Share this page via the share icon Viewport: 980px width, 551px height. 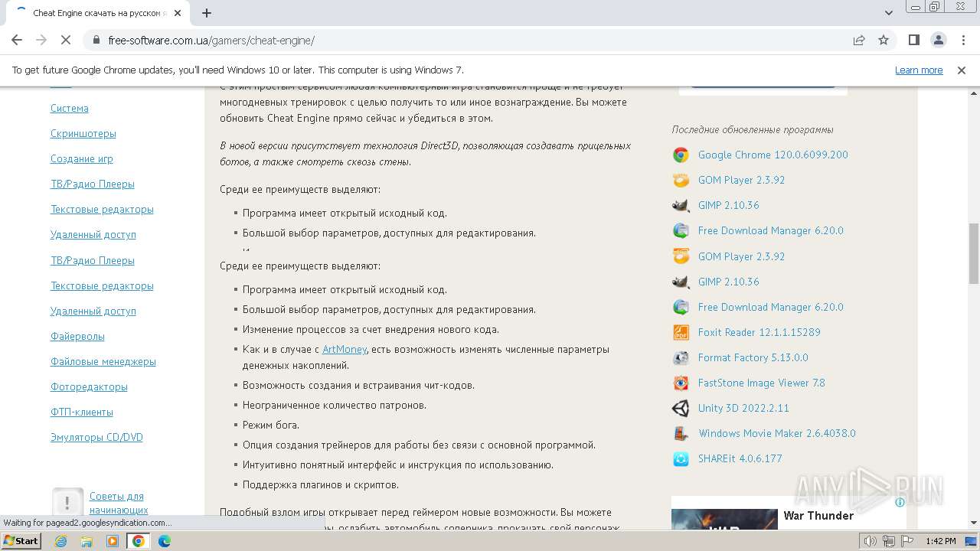pyautogui.click(x=859, y=40)
